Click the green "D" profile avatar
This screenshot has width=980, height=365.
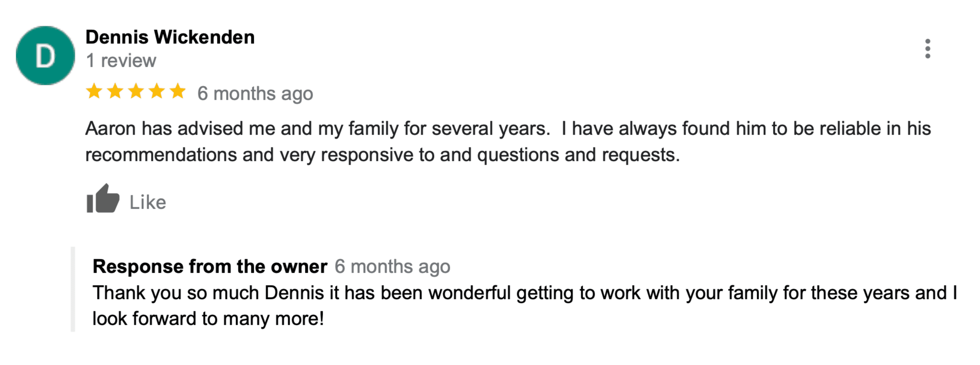point(45,56)
